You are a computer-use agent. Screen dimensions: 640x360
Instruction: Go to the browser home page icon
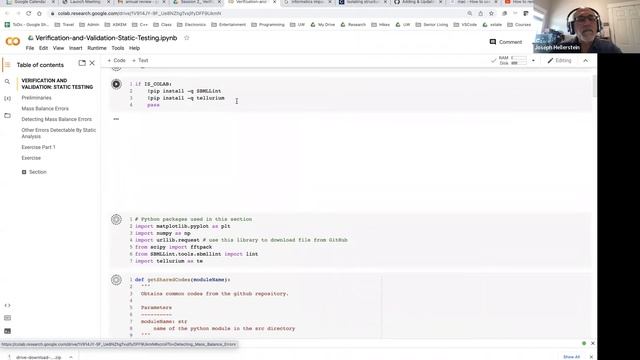(39, 13)
